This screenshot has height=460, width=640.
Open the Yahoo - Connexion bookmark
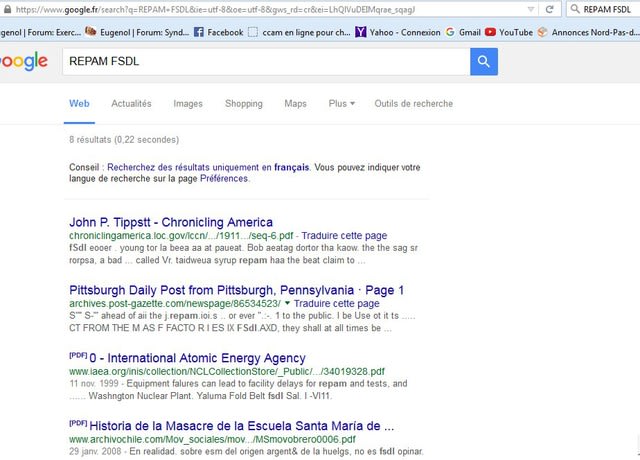pos(396,32)
